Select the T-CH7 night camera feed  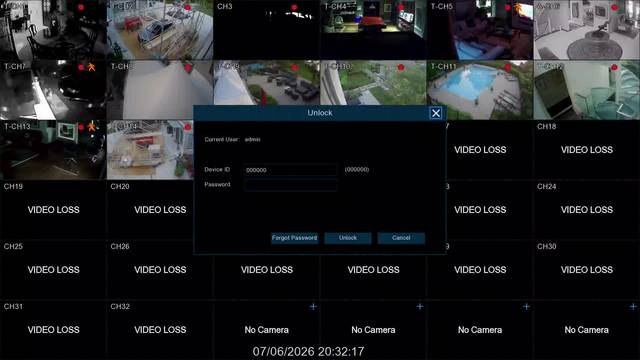53,90
